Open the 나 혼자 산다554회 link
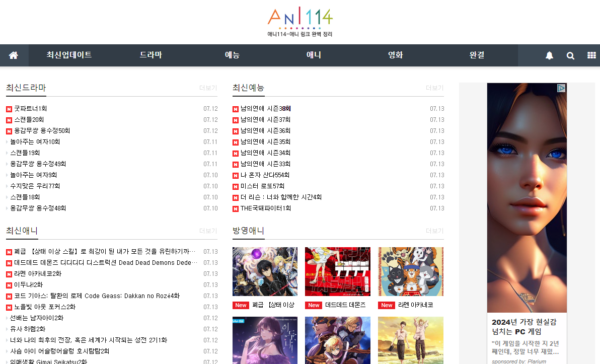This screenshot has width=600, height=364. [x=265, y=175]
